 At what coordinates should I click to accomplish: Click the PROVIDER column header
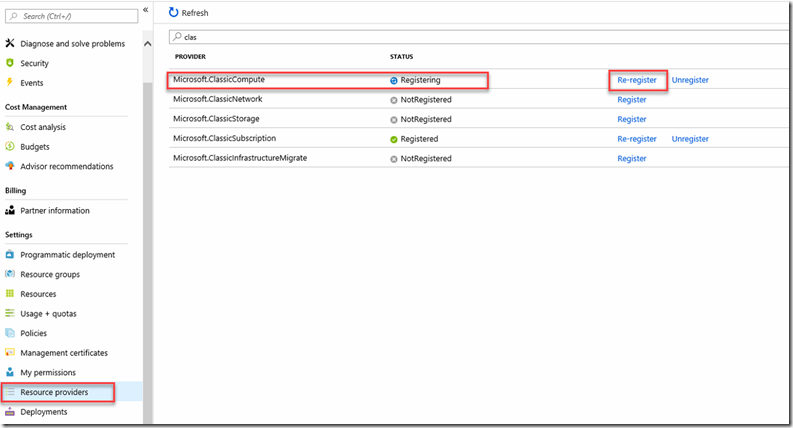click(x=190, y=57)
